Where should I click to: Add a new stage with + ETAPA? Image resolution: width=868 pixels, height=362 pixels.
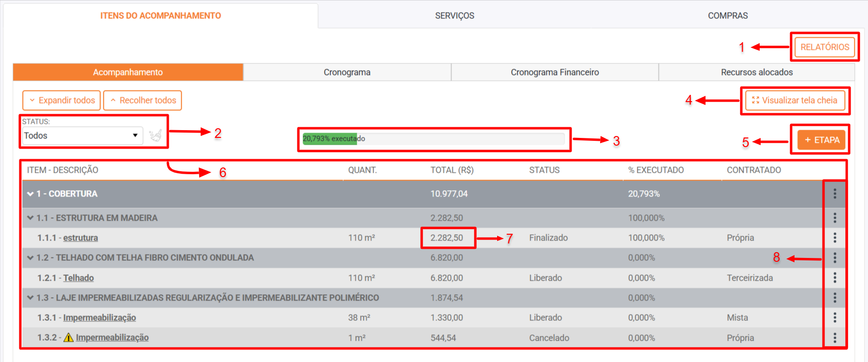click(x=821, y=140)
